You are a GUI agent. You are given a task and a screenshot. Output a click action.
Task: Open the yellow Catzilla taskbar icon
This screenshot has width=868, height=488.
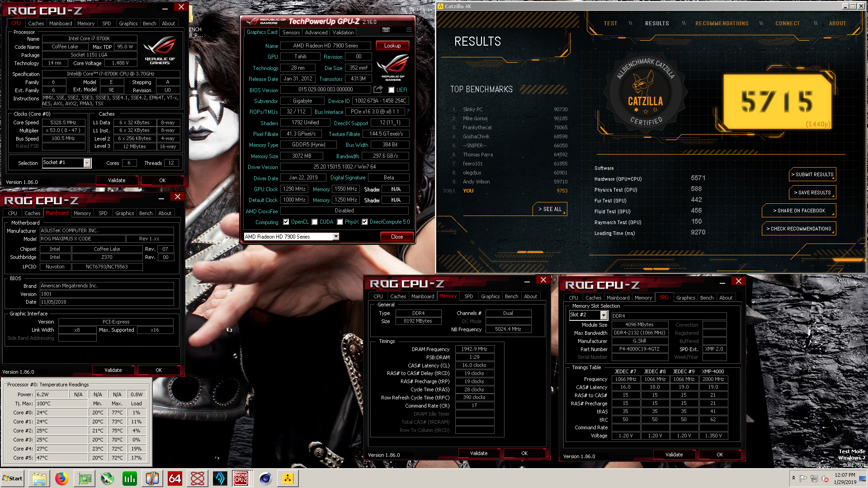[288, 479]
